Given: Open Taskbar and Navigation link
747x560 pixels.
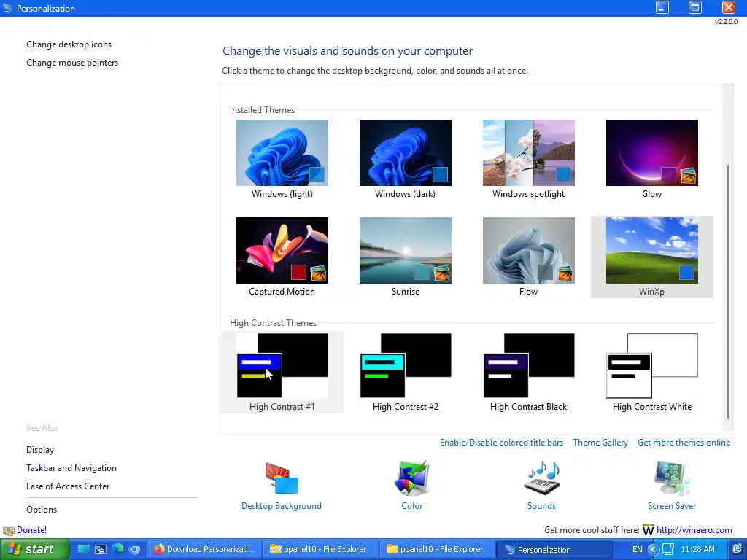Looking at the screenshot, I should [x=71, y=468].
